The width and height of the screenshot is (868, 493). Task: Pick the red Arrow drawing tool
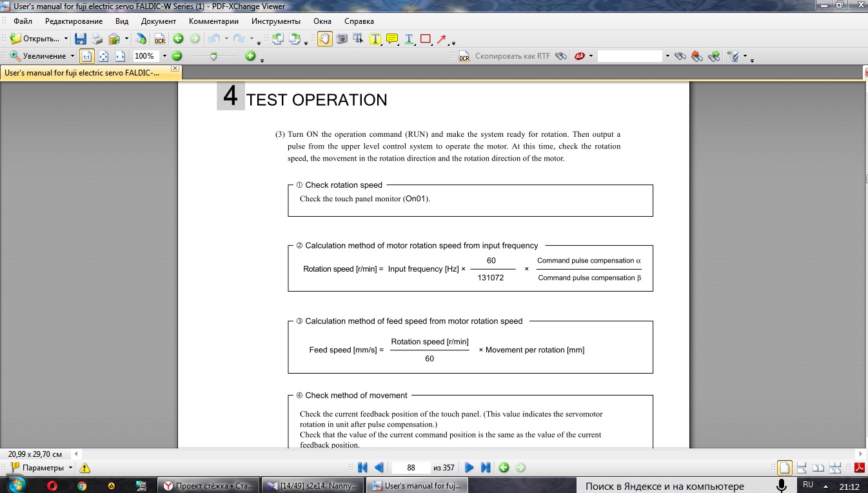[x=442, y=39]
